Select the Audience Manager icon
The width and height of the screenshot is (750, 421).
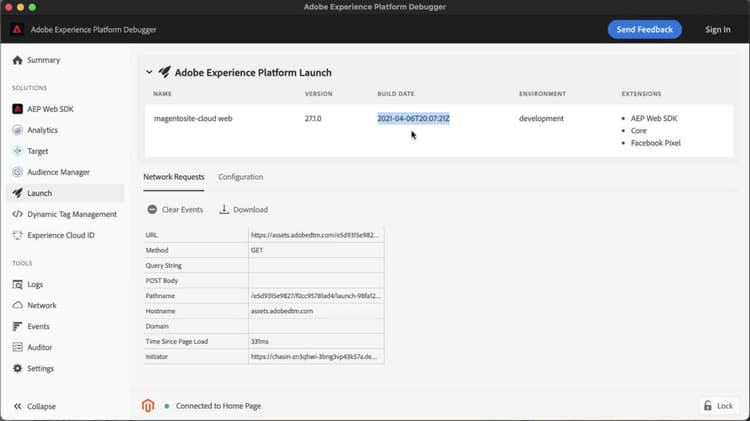[18, 172]
